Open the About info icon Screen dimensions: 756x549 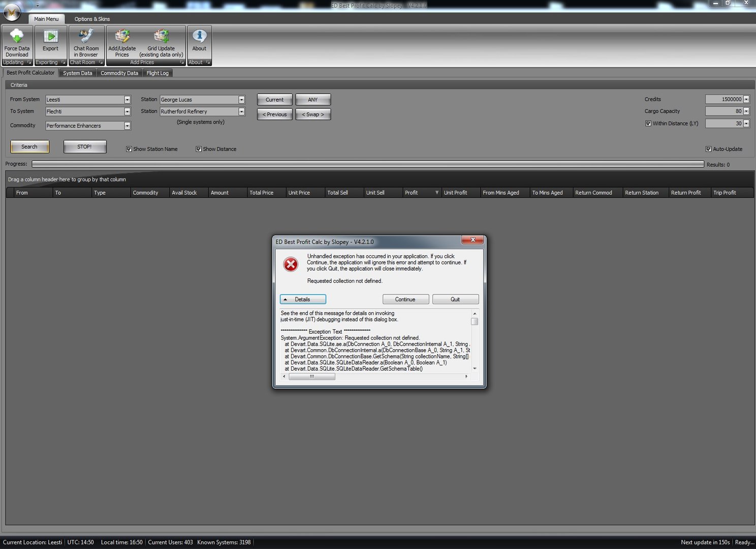click(x=199, y=36)
